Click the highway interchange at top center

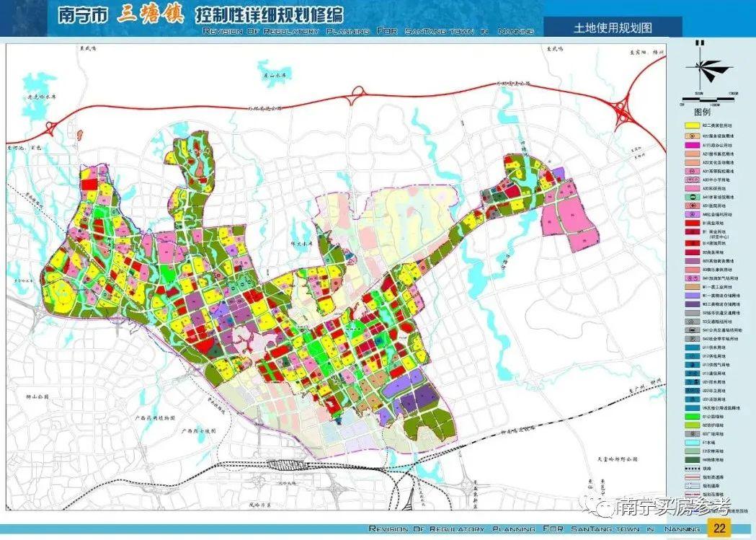(x=357, y=92)
